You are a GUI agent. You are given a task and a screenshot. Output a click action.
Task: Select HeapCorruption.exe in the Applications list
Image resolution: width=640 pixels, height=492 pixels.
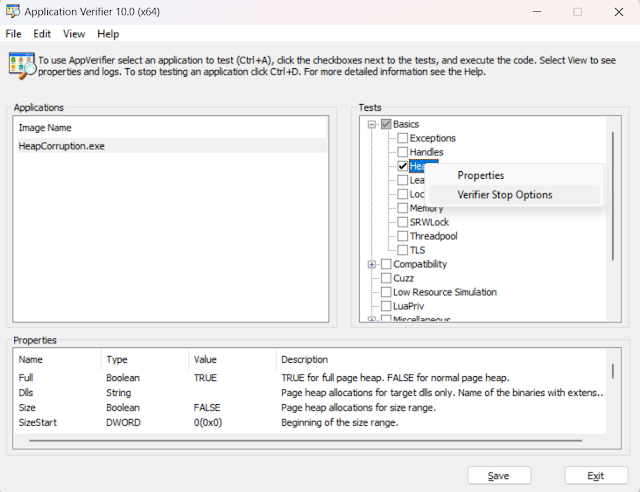(x=171, y=146)
